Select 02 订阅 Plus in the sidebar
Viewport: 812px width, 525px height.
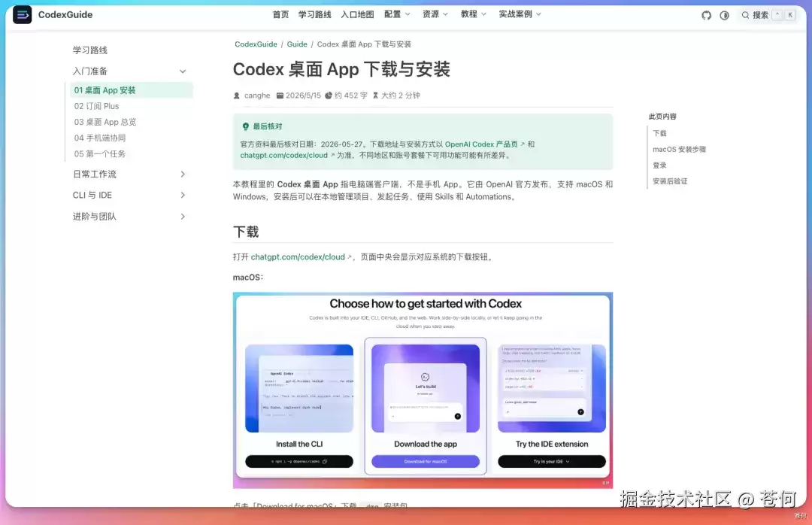96,106
